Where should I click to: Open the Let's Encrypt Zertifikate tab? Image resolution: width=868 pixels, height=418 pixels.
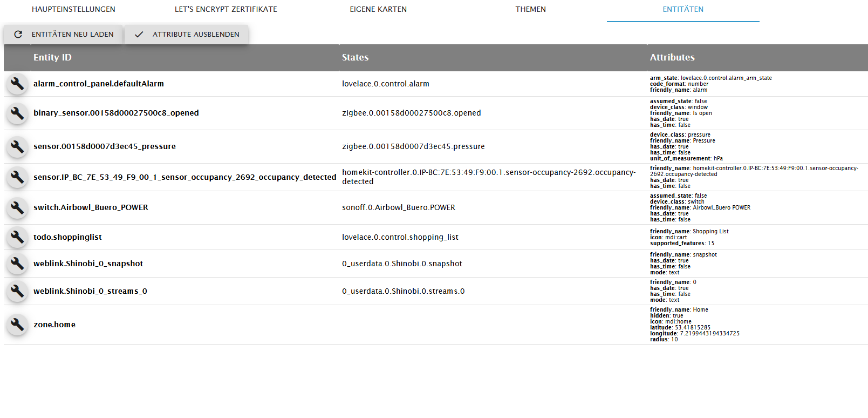point(225,9)
